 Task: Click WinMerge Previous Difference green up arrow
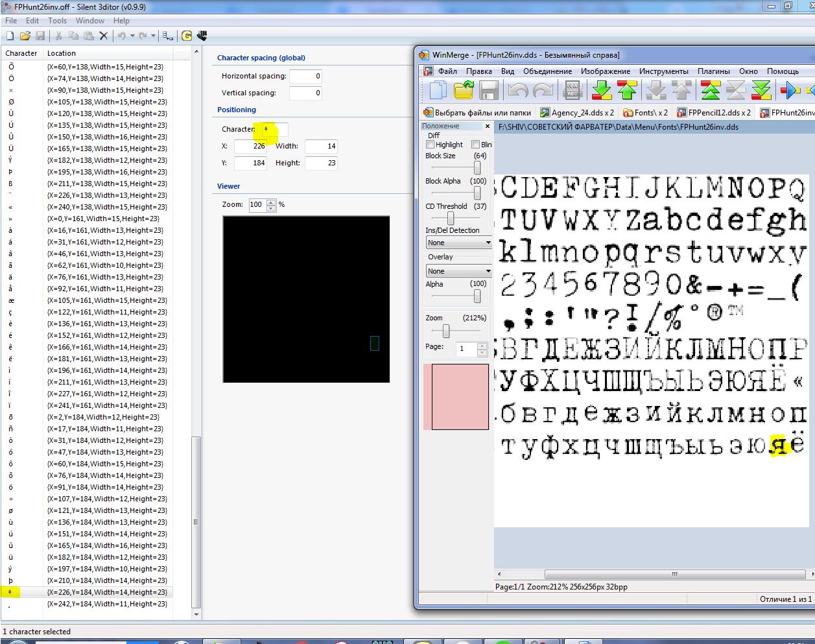(x=627, y=91)
